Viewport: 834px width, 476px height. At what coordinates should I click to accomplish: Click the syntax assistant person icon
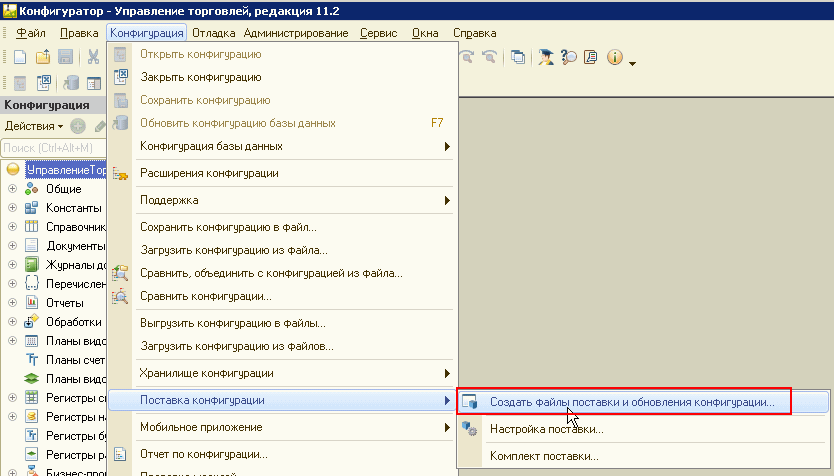[x=546, y=57]
